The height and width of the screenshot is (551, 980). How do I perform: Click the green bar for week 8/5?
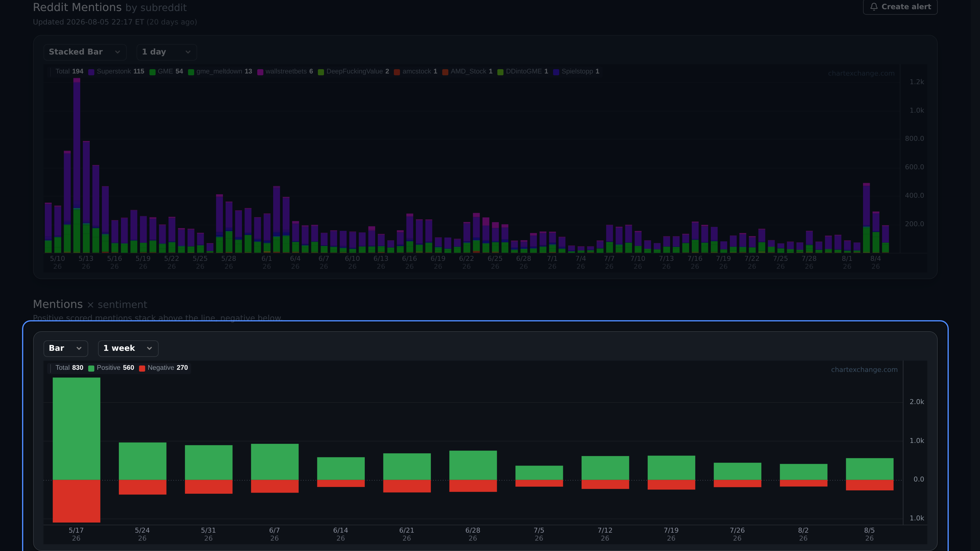click(x=869, y=469)
